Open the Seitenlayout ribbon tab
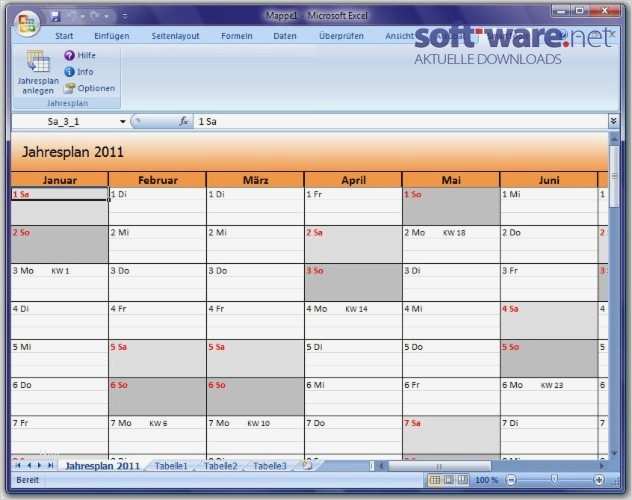The width and height of the screenshot is (632, 500). [175, 36]
